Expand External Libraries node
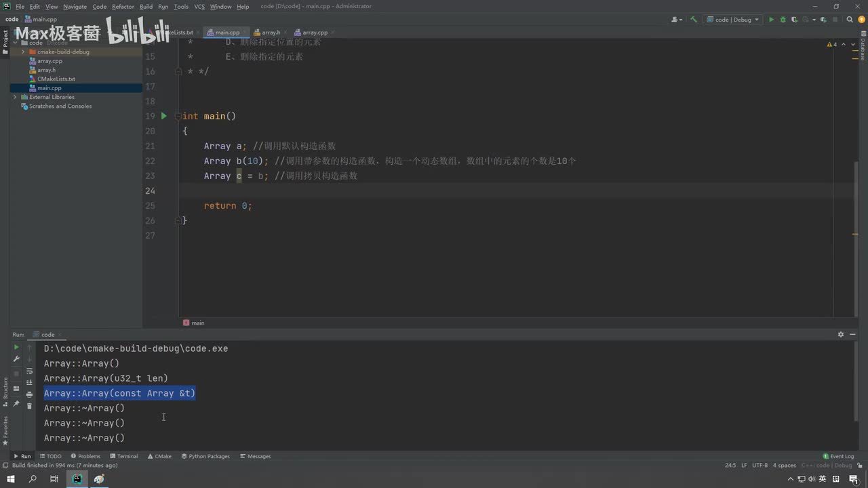This screenshot has width=868, height=488. click(15, 97)
